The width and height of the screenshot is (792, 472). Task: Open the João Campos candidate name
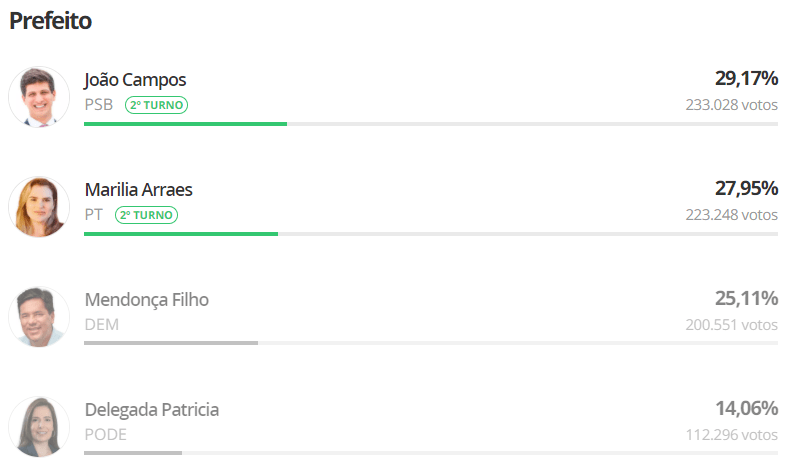coord(135,80)
